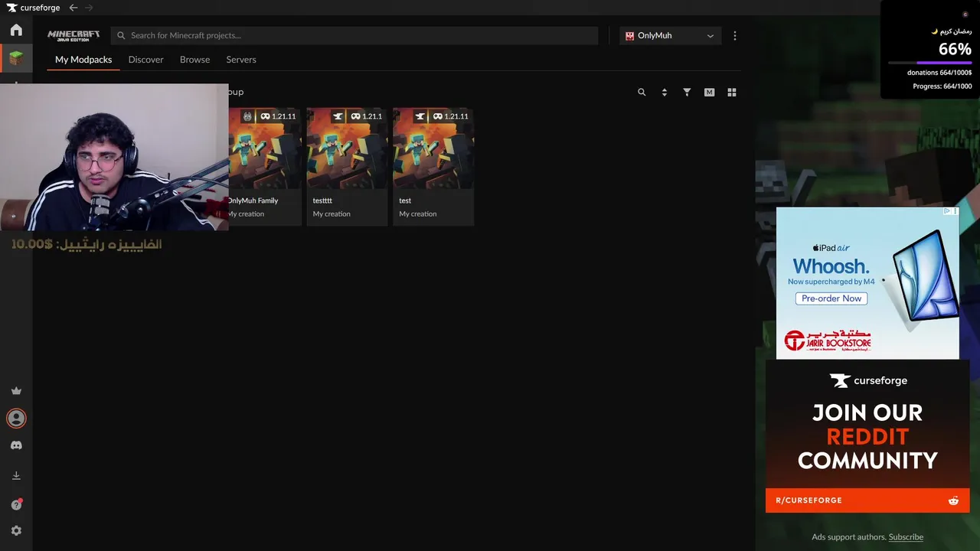Viewport: 980px width, 551px height.
Task: Click the Reddit icon on r/curseforge banner
Action: [x=953, y=500]
